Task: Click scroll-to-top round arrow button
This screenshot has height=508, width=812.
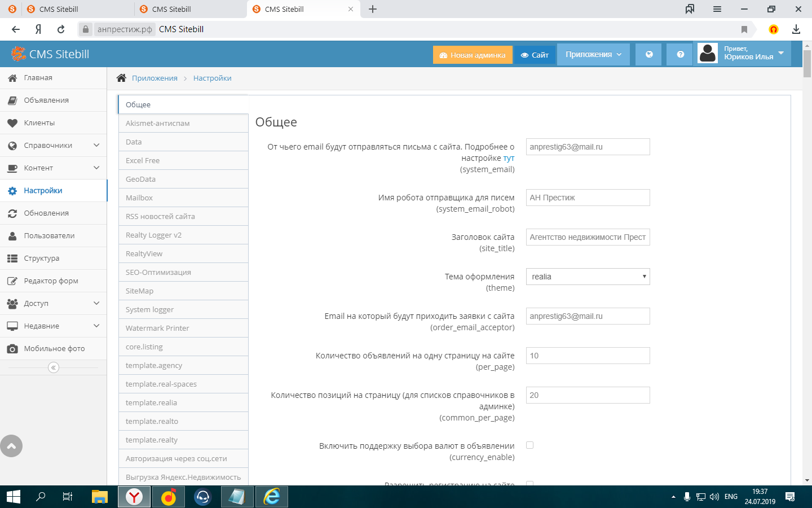Action: [x=11, y=446]
